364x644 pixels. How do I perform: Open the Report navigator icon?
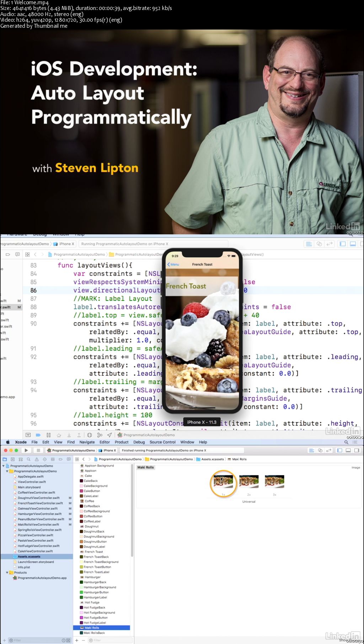[69, 459]
